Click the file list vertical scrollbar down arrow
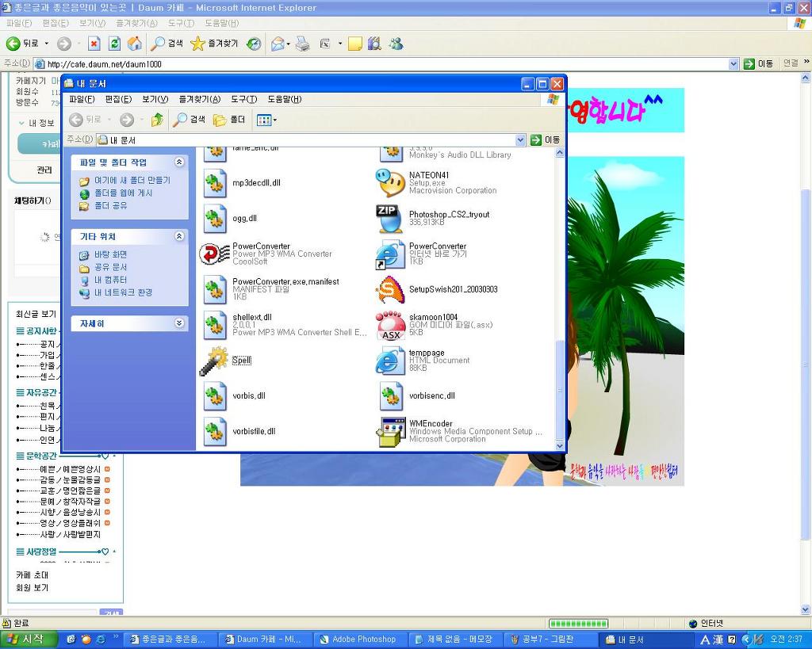The width and height of the screenshot is (812, 649). [561, 445]
